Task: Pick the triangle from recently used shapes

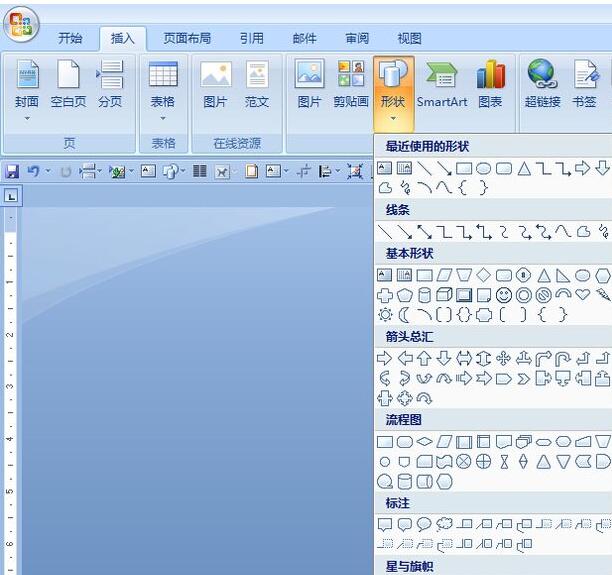Action: tap(524, 169)
